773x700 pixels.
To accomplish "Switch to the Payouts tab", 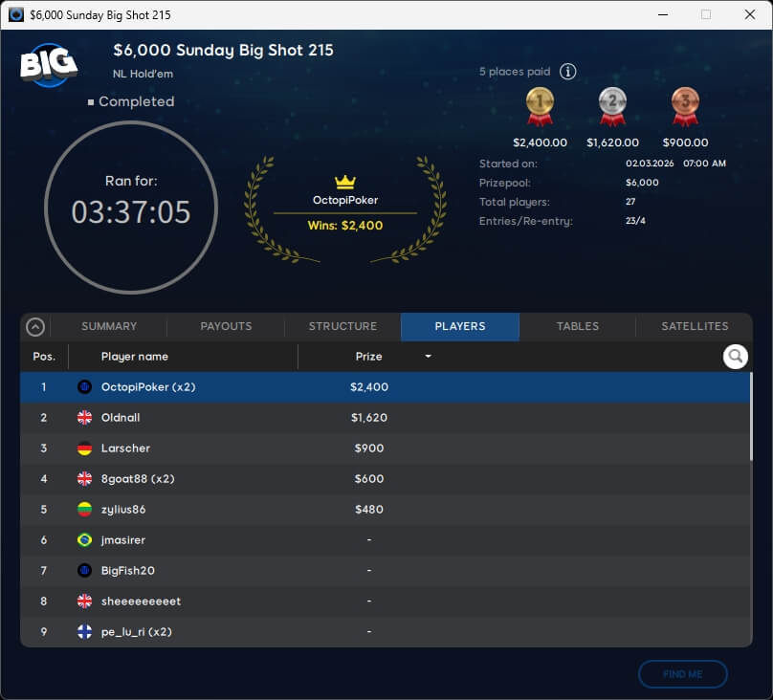I will pos(226,327).
